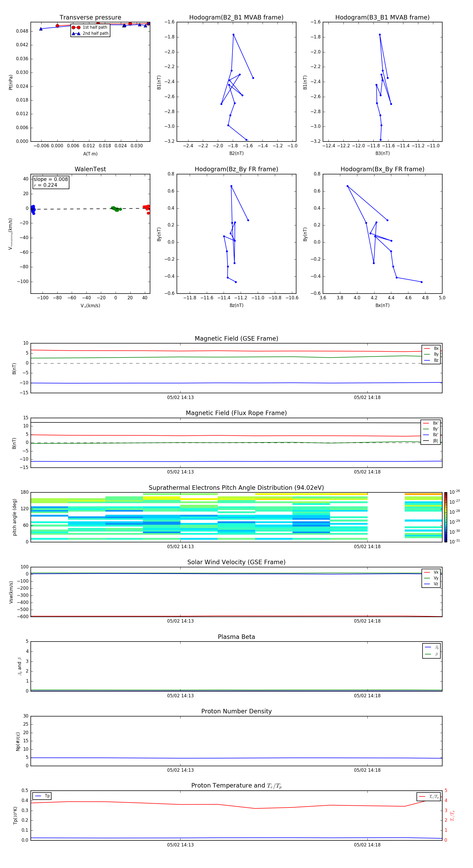Screen dimensions: 473x868
Task: Click the "A(T·m)" x-axis label
Action: (x=90, y=154)
